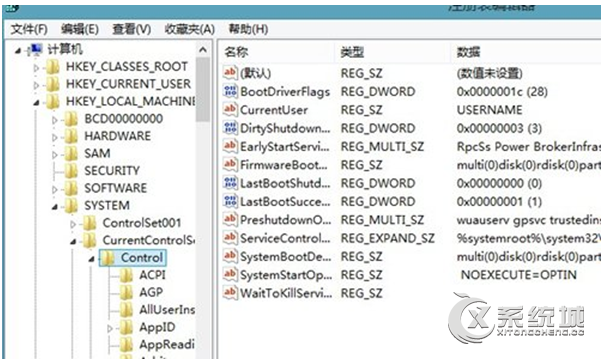Collapse HKEY_LOCAL_MACHINE tree arrow
The image size is (606, 364).
[36, 103]
